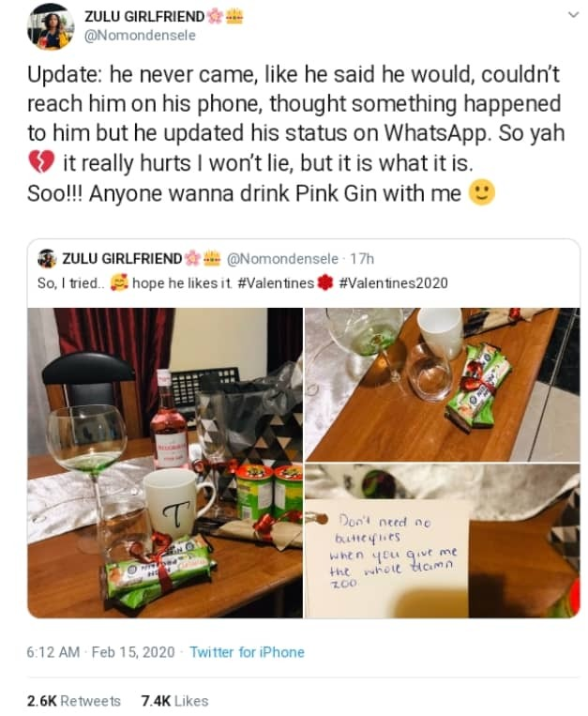Open the tweet options chevron menu
588x716 pixels.
pos(573,15)
